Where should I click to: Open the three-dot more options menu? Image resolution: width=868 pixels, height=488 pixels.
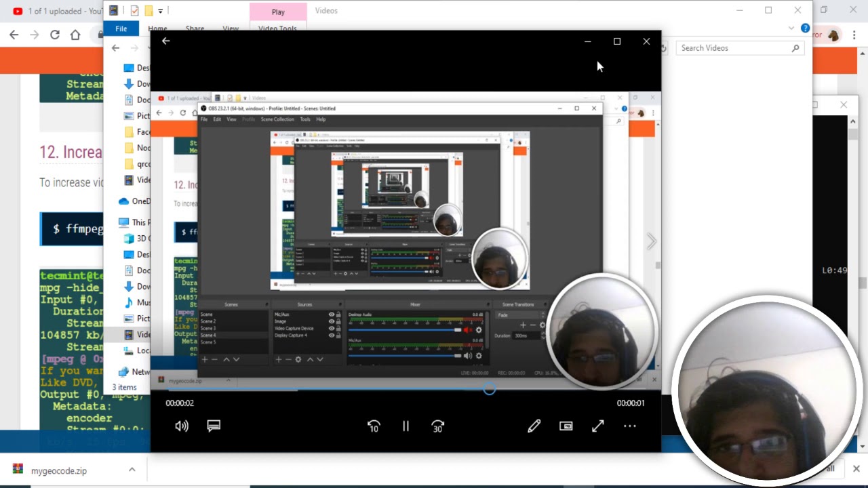[x=629, y=426]
